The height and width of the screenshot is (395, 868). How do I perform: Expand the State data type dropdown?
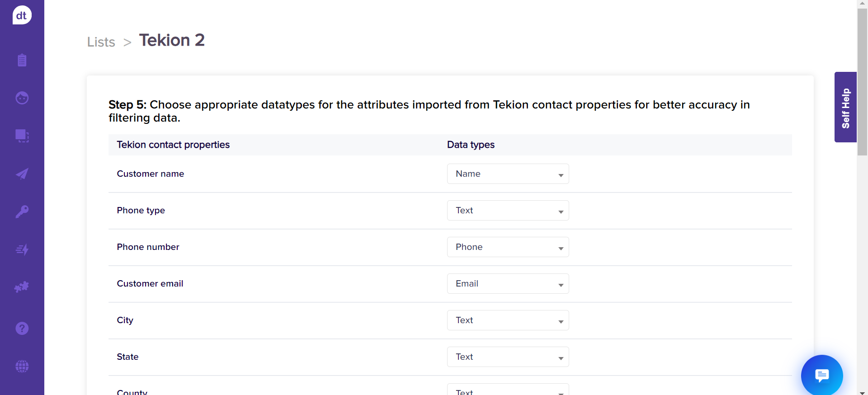click(x=508, y=357)
